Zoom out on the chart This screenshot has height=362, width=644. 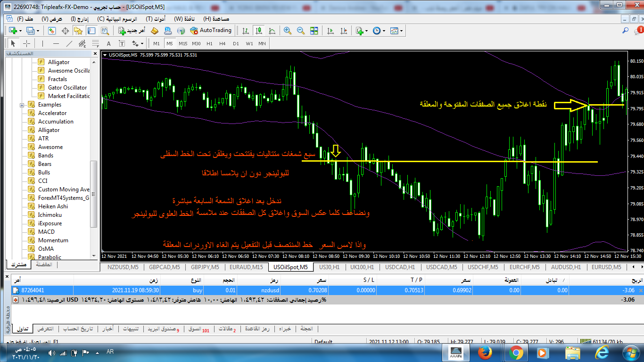click(300, 31)
